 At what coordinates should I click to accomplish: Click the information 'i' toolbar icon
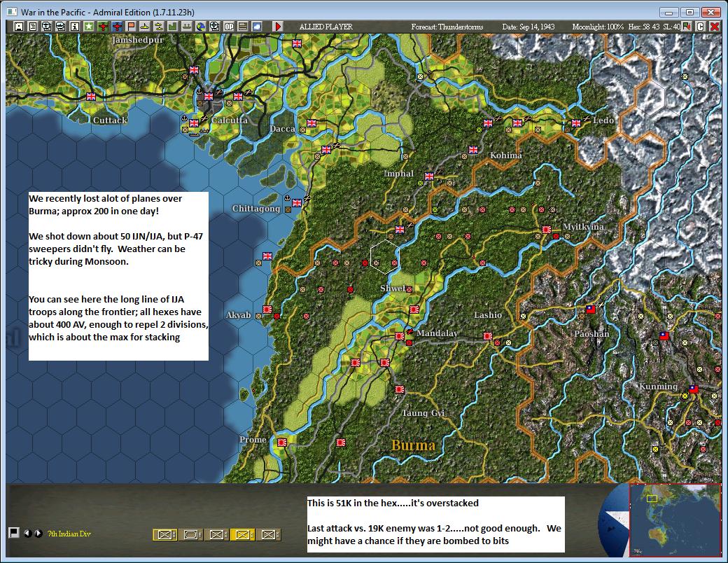pyautogui.click(x=74, y=27)
